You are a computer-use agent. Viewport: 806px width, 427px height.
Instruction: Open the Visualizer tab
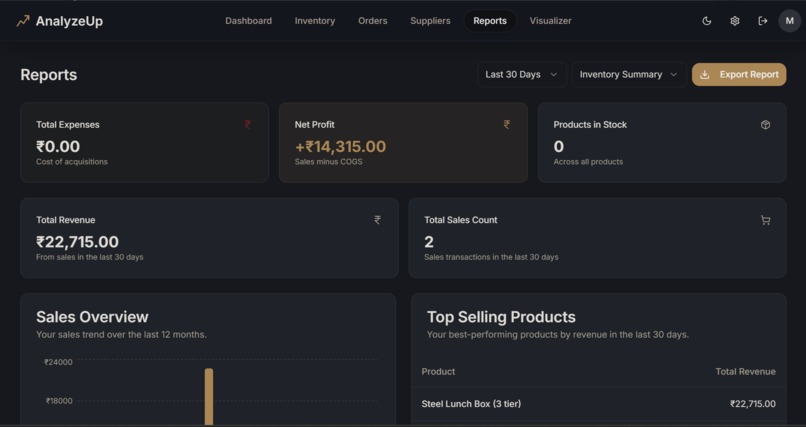(x=551, y=21)
